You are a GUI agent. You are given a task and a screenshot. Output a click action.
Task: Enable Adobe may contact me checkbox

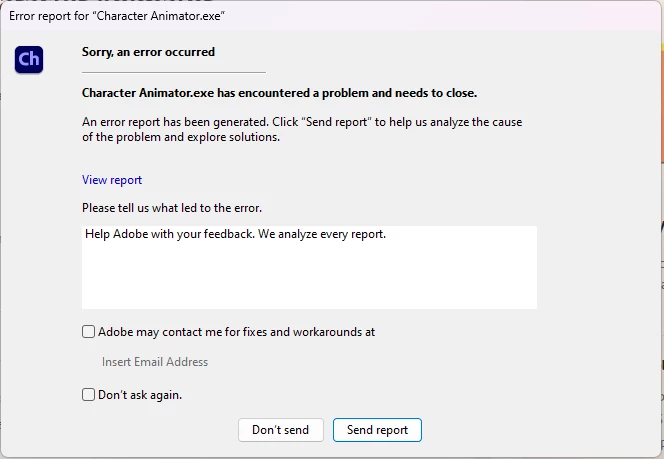[x=88, y=332]
